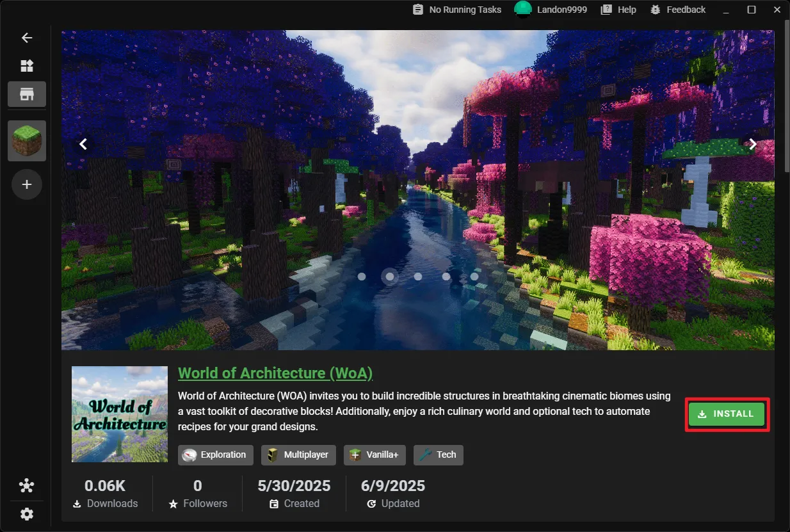
Task: Select the highlighted second carousel dot
Action: tap(390, 277)
